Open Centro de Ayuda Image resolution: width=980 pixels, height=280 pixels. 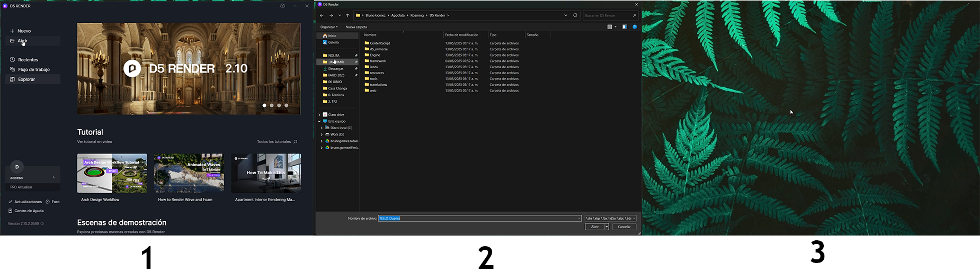[26, 211]
